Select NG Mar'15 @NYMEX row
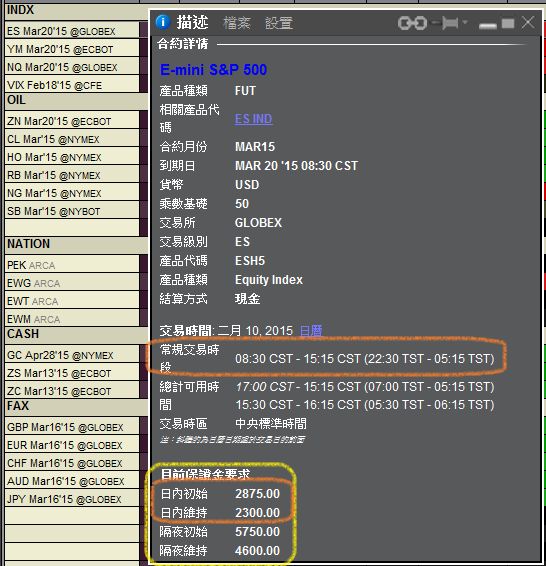546x566 pixels. 72,193
